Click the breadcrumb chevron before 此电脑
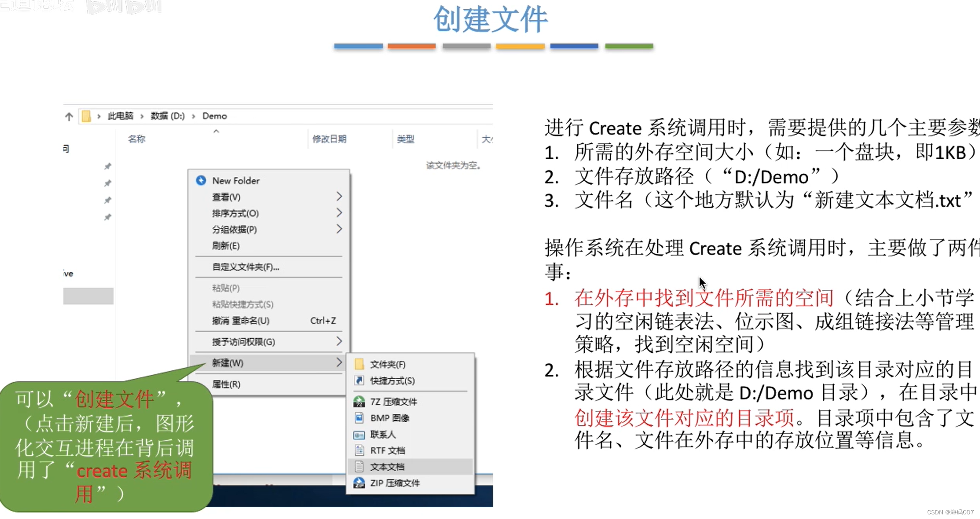 point(99,116)
